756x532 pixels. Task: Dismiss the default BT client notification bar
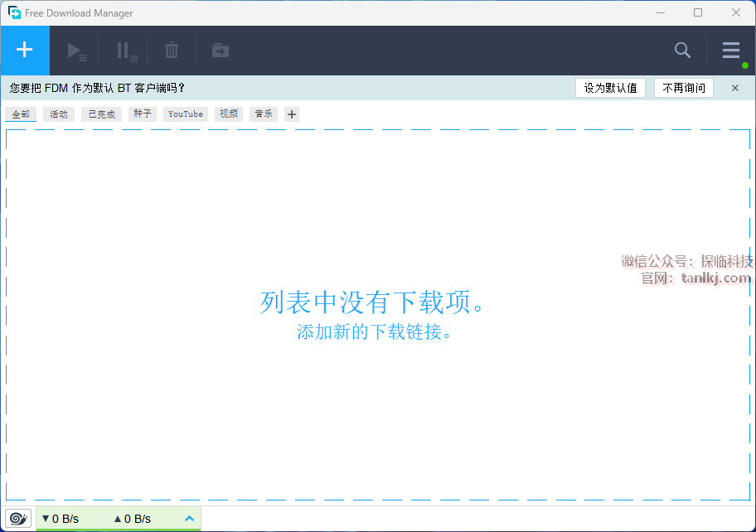click(734, 88)
